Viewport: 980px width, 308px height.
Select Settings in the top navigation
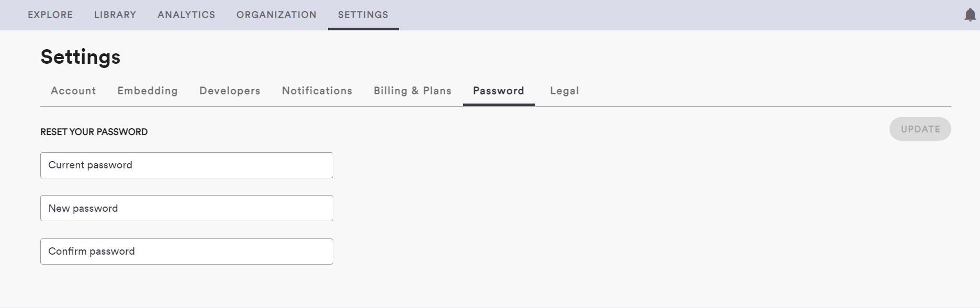(363, 15)
